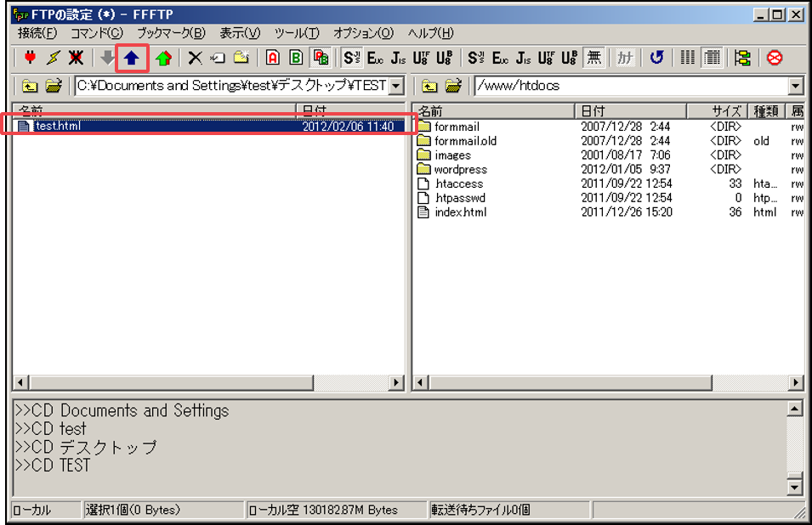
Task: Expand the local path dropdown arrow
Action: click(396, 86)
